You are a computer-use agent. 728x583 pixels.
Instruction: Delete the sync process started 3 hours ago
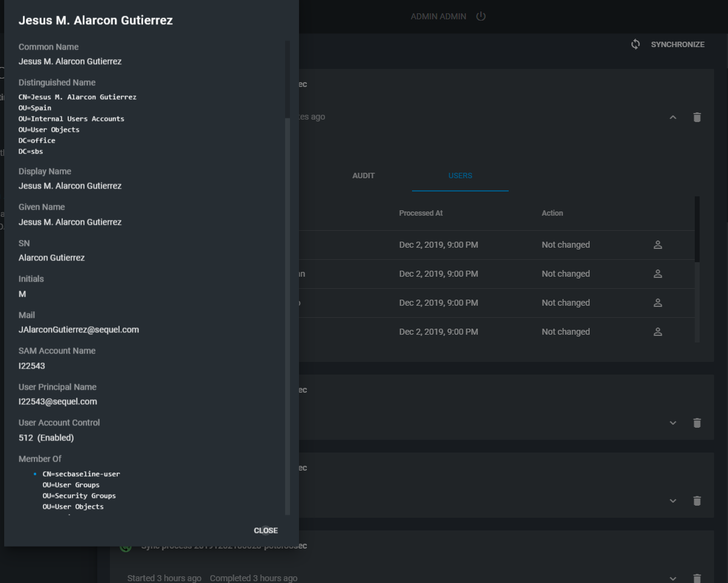click(697, 578)
